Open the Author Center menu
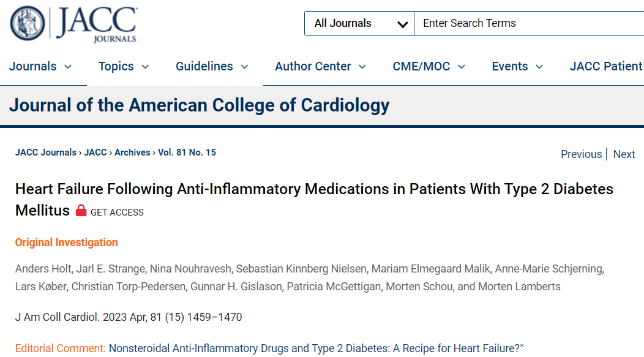 [320, 67]
